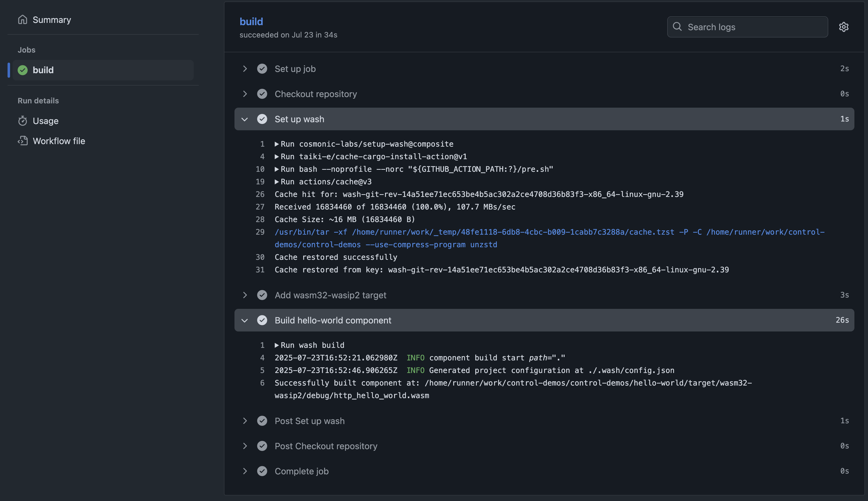The height and width of the screenshot is (501, 868).
Task: Select the build job in sidebar
Action: 43,70
